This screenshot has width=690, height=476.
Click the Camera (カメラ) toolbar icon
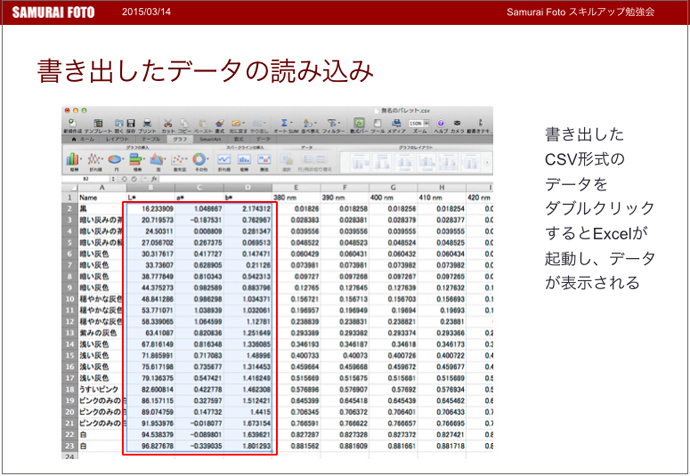coord(457,123)
